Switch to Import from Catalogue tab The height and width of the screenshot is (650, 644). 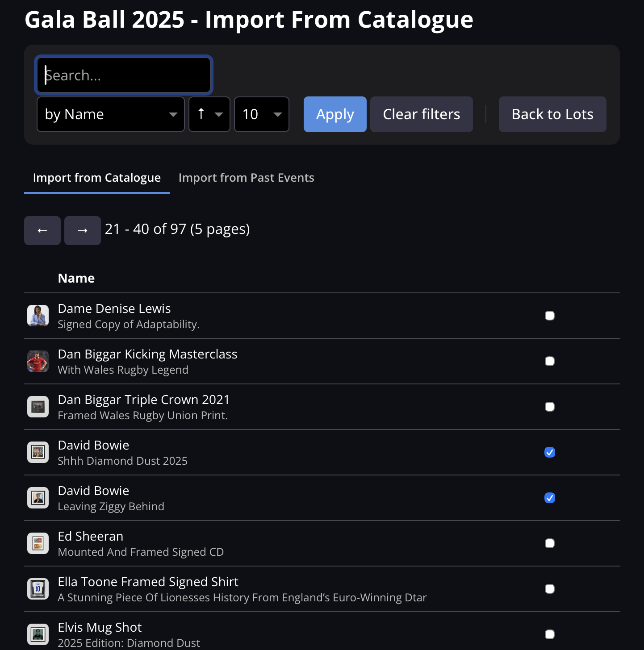[x=97, y=178]
